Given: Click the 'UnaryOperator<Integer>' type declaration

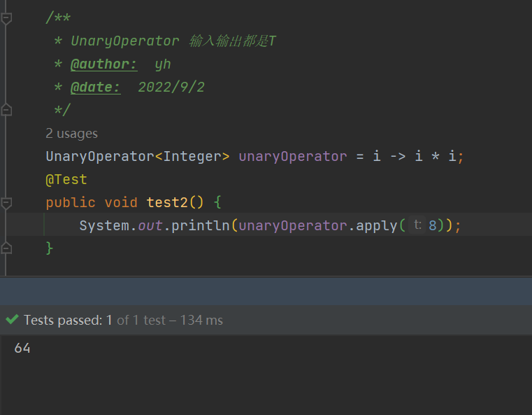Looking at the screenshot, I should pyautogui.click(x=138, y=157).
